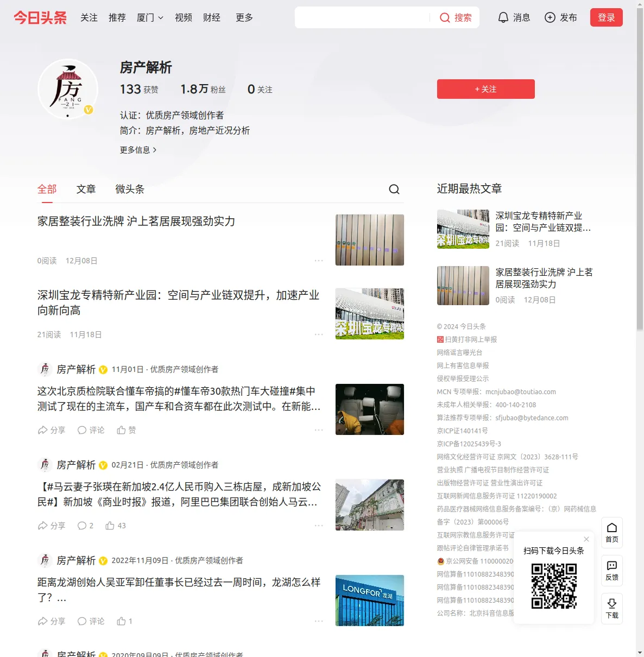Open 网上有害信息举报 footer link
Viewport: 644px width, 657px height.
[463, 365]
